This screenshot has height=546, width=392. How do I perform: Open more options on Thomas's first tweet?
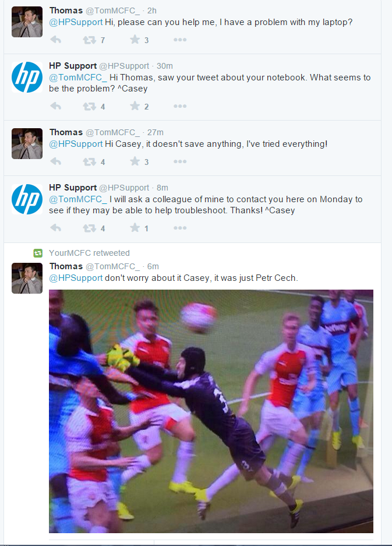(180, 40)
